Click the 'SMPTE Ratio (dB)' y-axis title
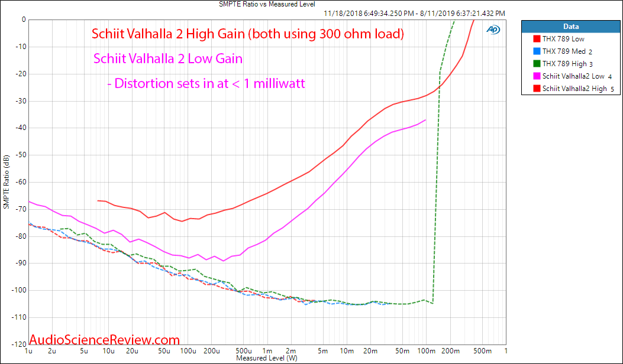Screen dimensions: 623x364 pyautogui.click(x=6, y=182)
